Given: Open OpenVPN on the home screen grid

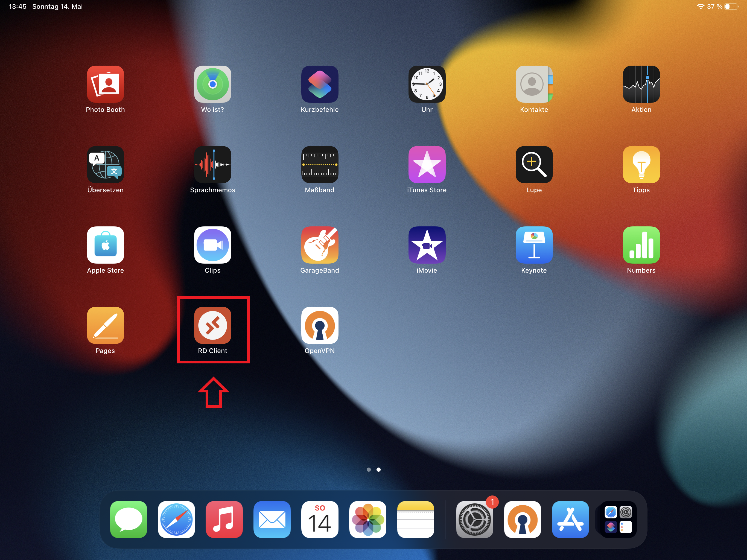Looking at the screenshot, I should (320, 325).
